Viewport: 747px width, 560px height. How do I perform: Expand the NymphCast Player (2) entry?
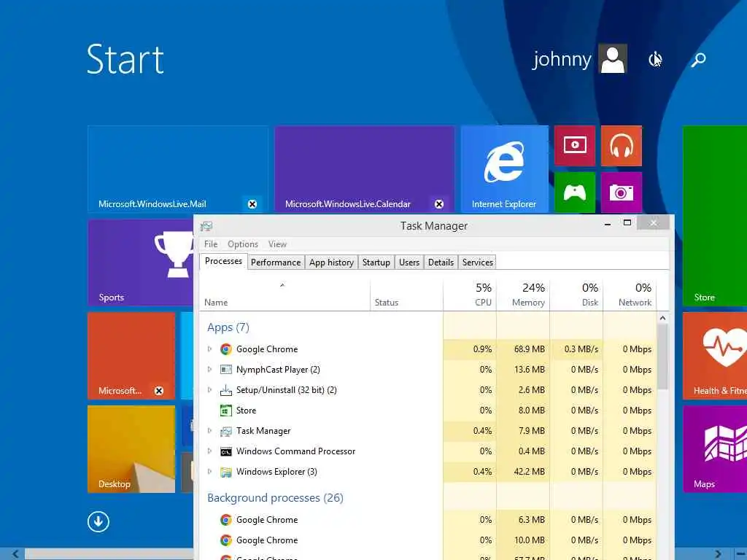[209, 369]
